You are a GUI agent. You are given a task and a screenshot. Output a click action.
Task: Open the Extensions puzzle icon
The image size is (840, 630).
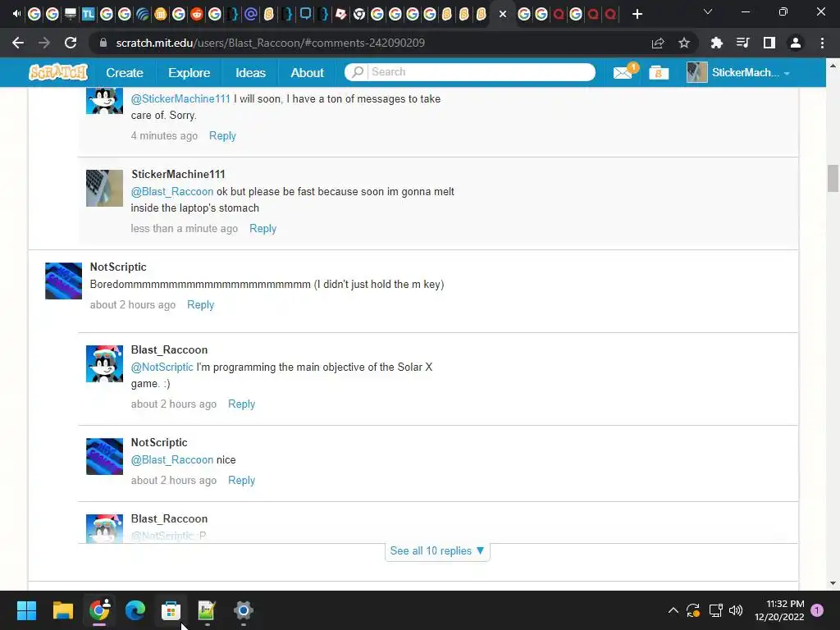click(x=716, y=43)
